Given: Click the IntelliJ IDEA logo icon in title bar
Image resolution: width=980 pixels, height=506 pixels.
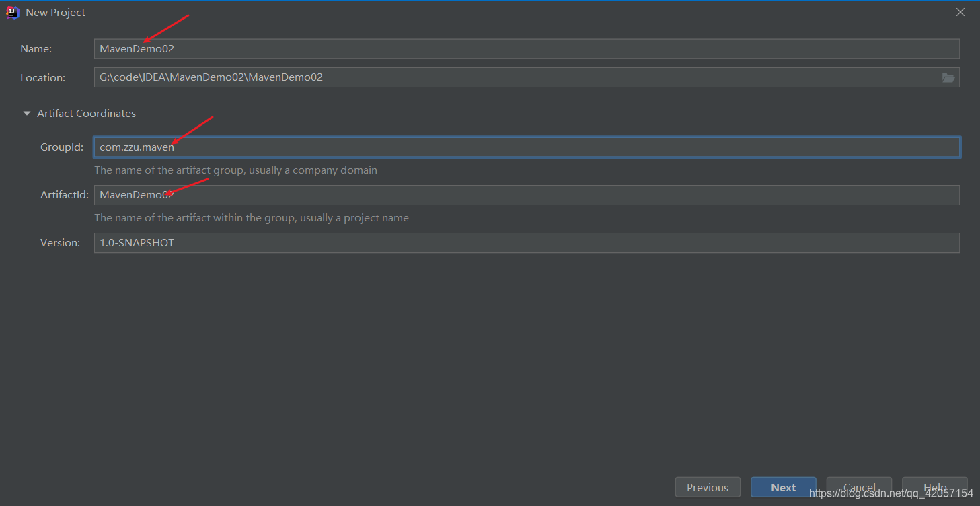Looking at the screenshot, I should [12, 12].
